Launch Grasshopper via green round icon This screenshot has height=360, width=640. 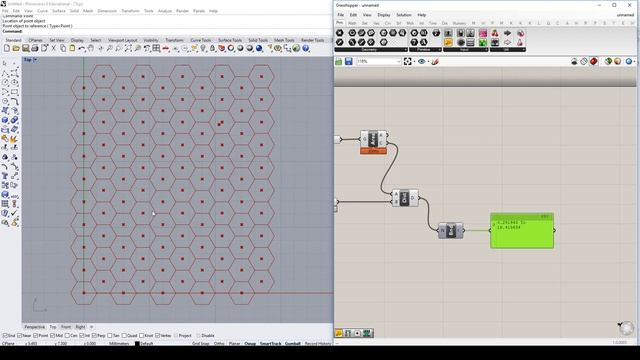[296, 49]
